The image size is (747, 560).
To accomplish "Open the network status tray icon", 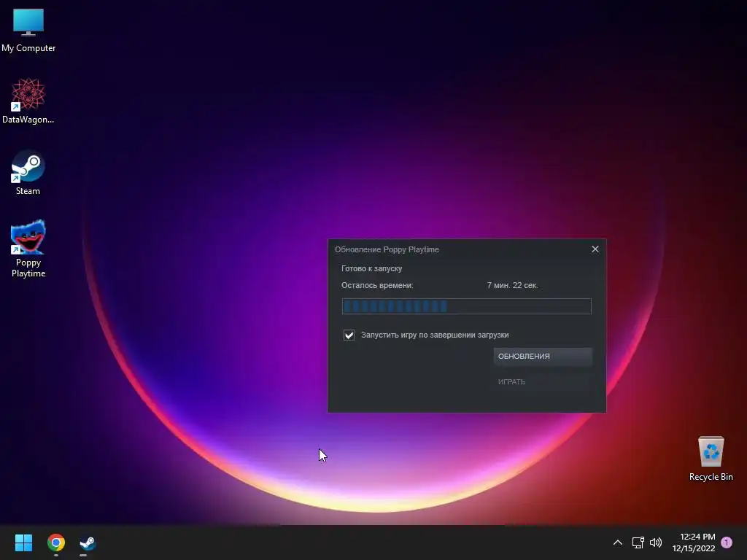I will tap(638, 542).
